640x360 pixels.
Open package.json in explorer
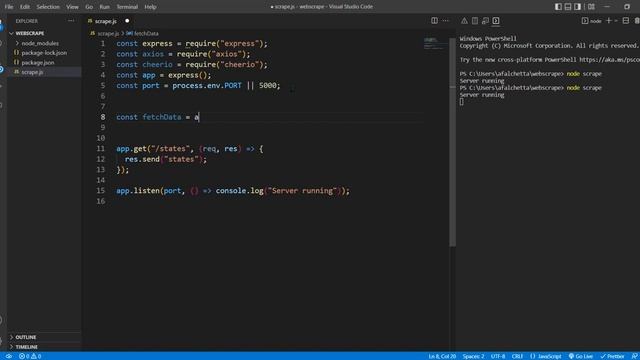[38, 62]
